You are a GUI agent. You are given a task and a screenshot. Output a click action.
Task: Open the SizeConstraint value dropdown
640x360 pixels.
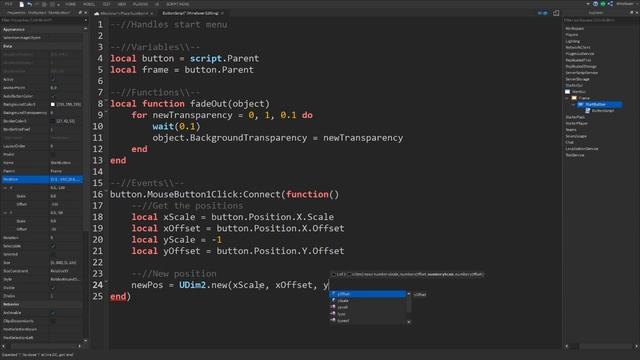coord(66,271)
